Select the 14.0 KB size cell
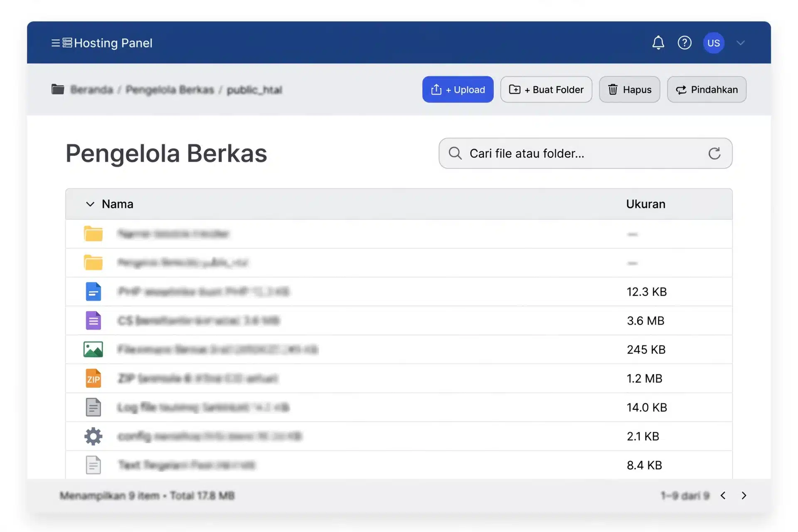 point(647,407)
